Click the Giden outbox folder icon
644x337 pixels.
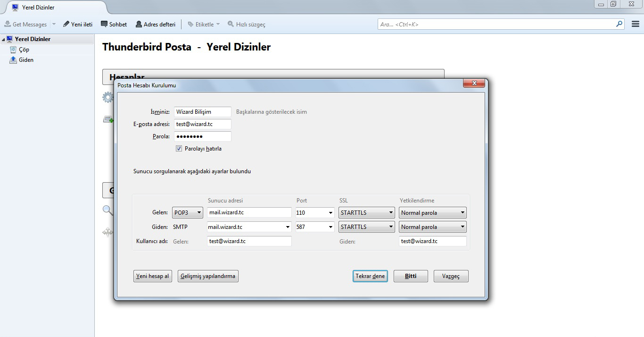click(x=13, y=60)
